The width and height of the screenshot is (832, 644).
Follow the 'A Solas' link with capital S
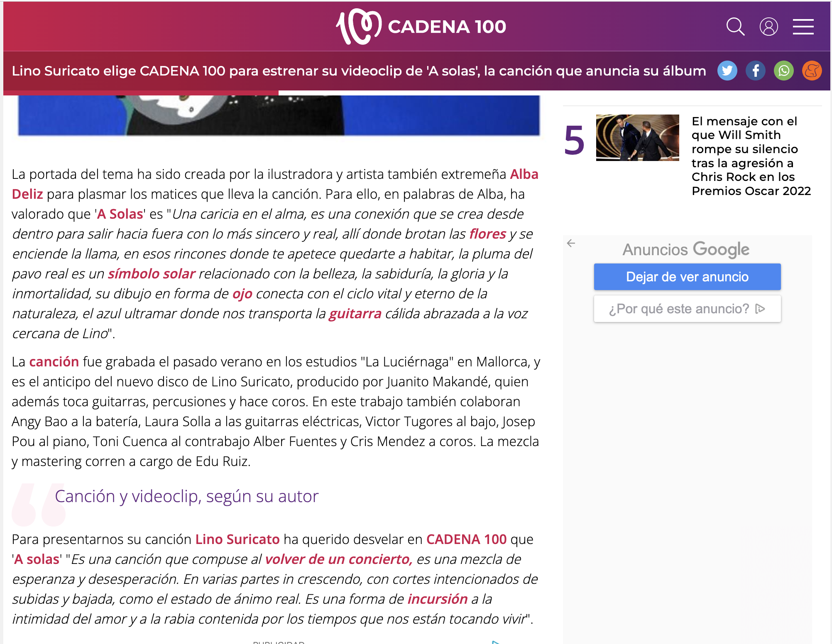coord(120,214)
